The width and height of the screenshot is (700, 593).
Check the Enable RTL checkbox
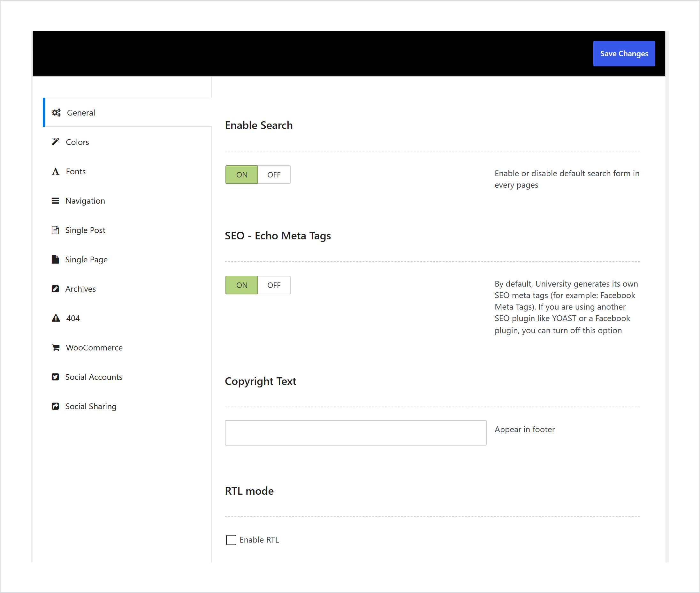pos(231,540)
